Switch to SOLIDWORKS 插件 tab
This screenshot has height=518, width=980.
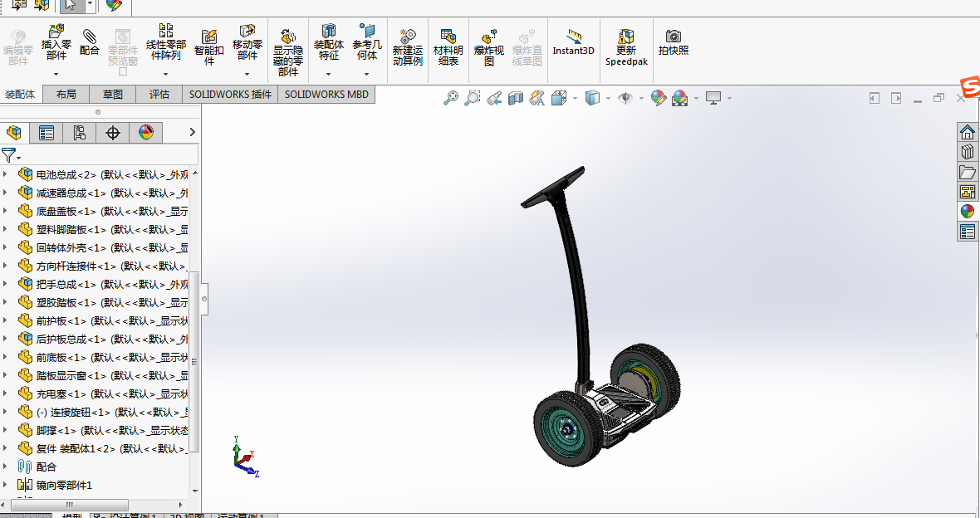coord(230,95)
